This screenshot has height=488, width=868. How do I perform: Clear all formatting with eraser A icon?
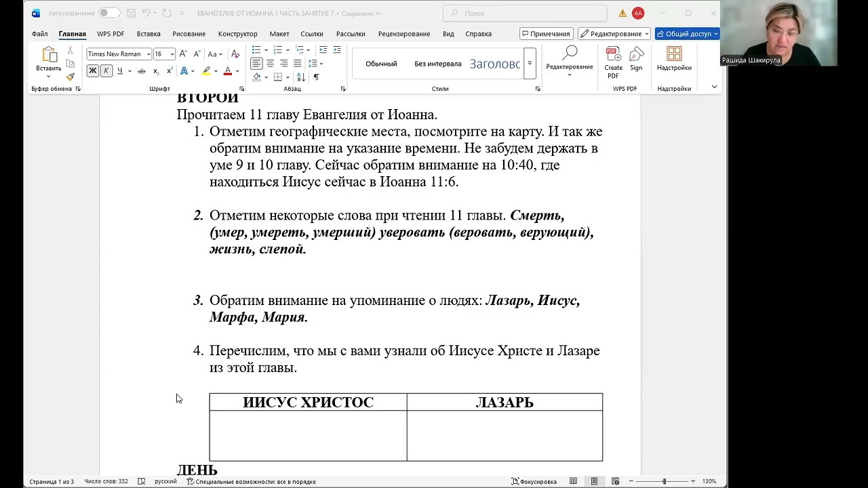(x=235, y=54)
